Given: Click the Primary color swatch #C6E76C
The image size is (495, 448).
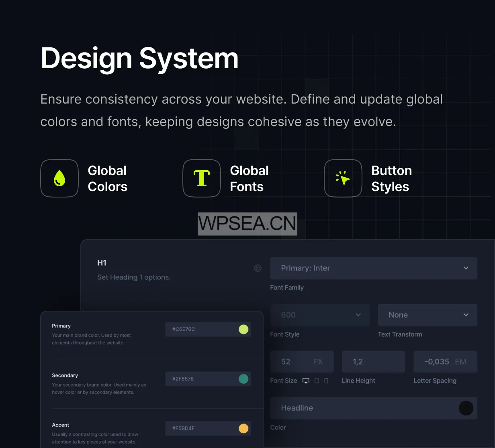Looking at the screenshot, I should (x=243, y=329).
